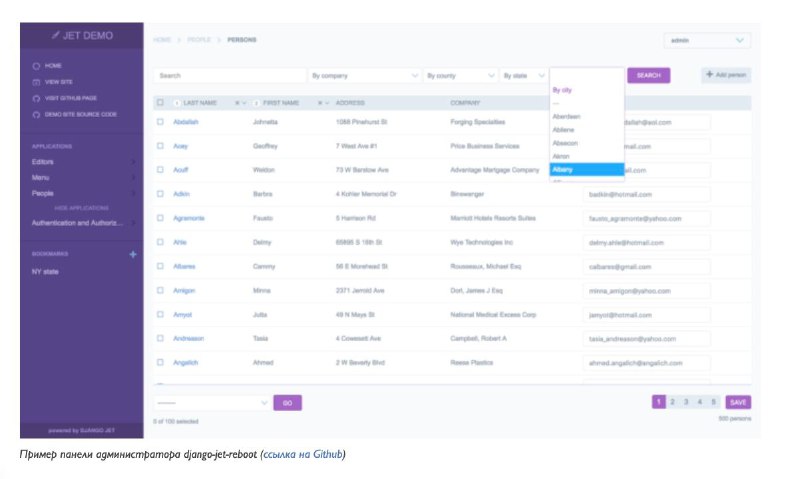
Task: Check the box for the Angalich row
Action: point(160,362)
